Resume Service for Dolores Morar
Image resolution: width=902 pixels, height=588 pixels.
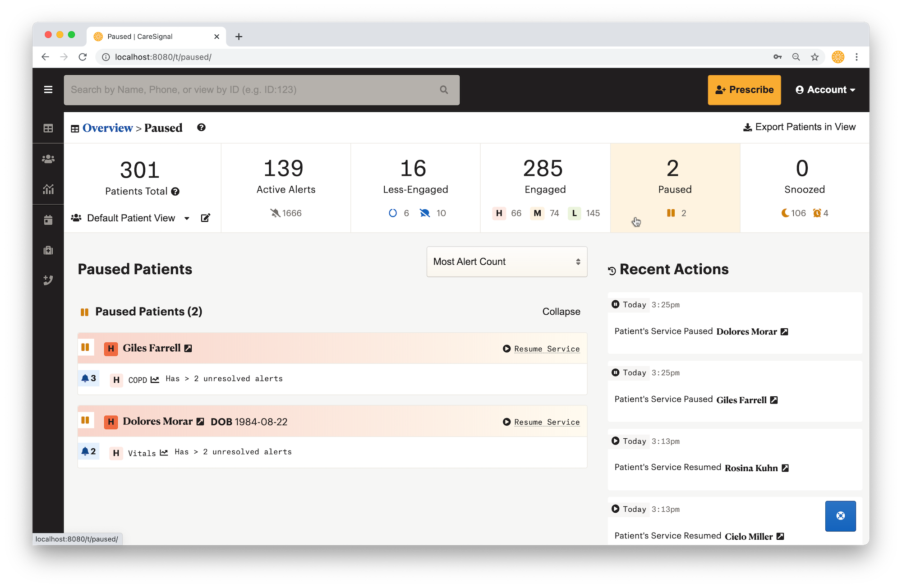[x=541, y=422]
